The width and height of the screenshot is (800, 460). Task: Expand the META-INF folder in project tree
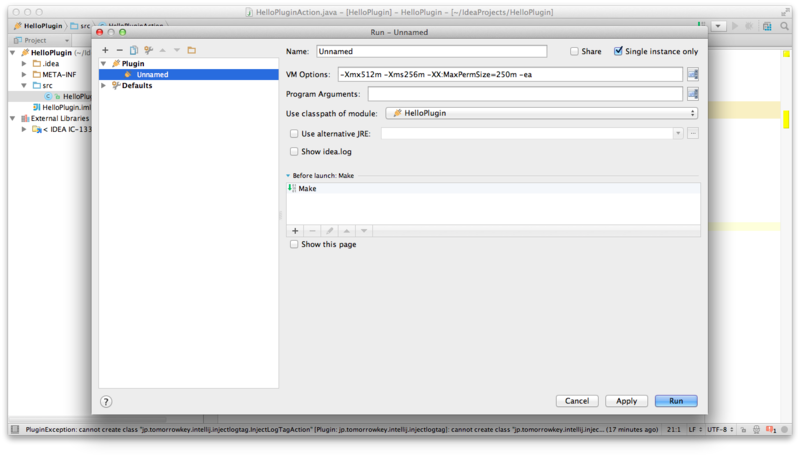24,74
